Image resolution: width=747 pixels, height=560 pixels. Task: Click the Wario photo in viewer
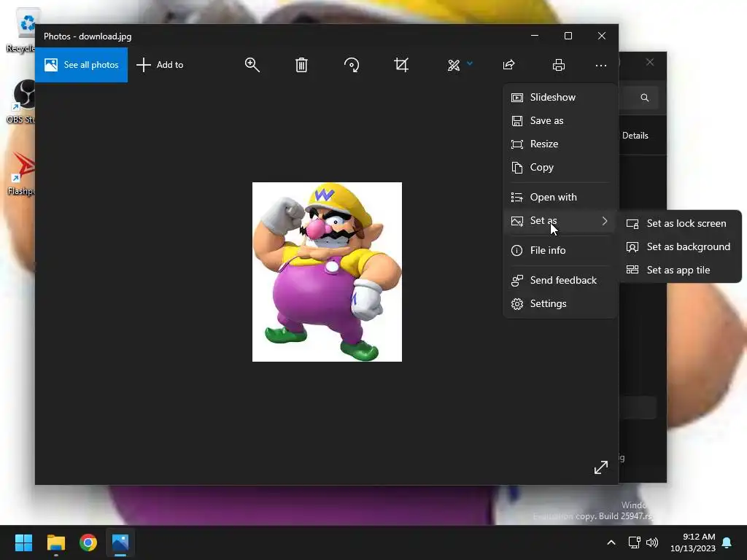pyautogui.click(x=327, y=272)
